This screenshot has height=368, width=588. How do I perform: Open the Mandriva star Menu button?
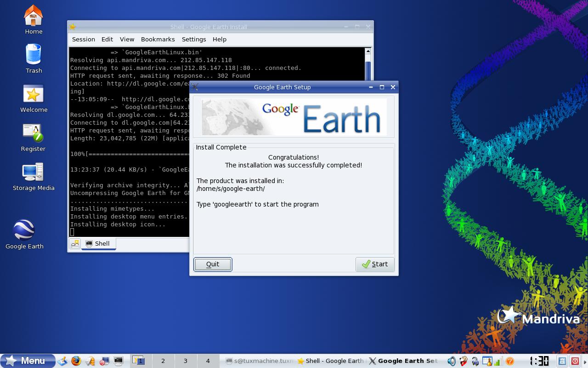pyautogui.click(x=28, y=361)
